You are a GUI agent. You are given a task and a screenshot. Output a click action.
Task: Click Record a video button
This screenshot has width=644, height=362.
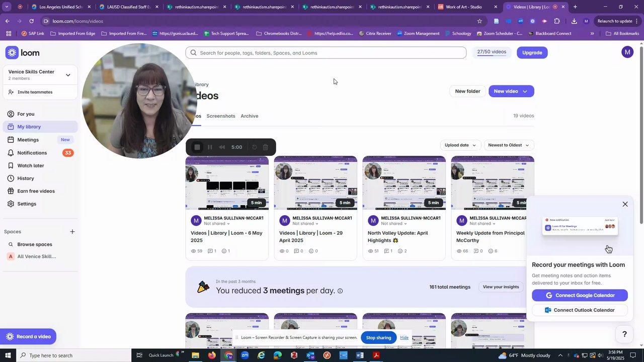click(28, 336)
